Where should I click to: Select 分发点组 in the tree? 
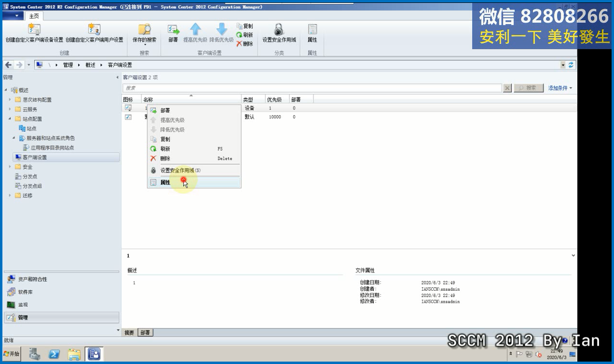pyautogui.click(x=28, y=186)
